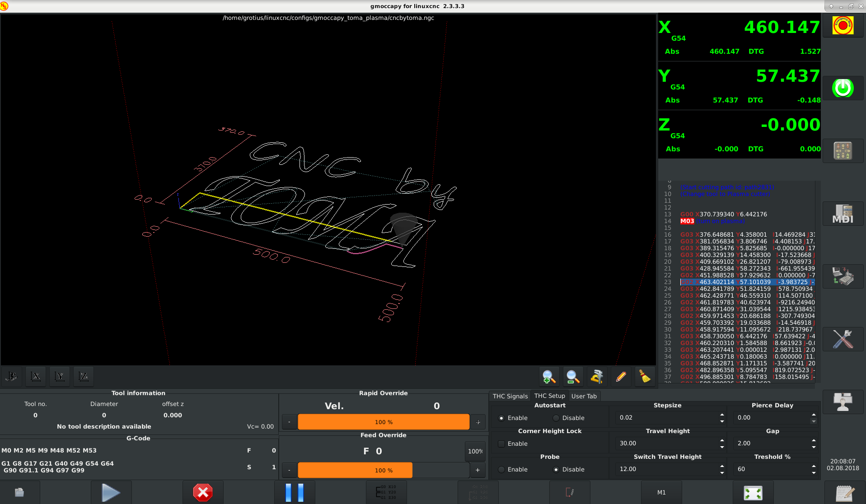The height and width of the screenshot is (504, 866).
Task: Select Probe Enable radio button
Action: pos(501,470)
